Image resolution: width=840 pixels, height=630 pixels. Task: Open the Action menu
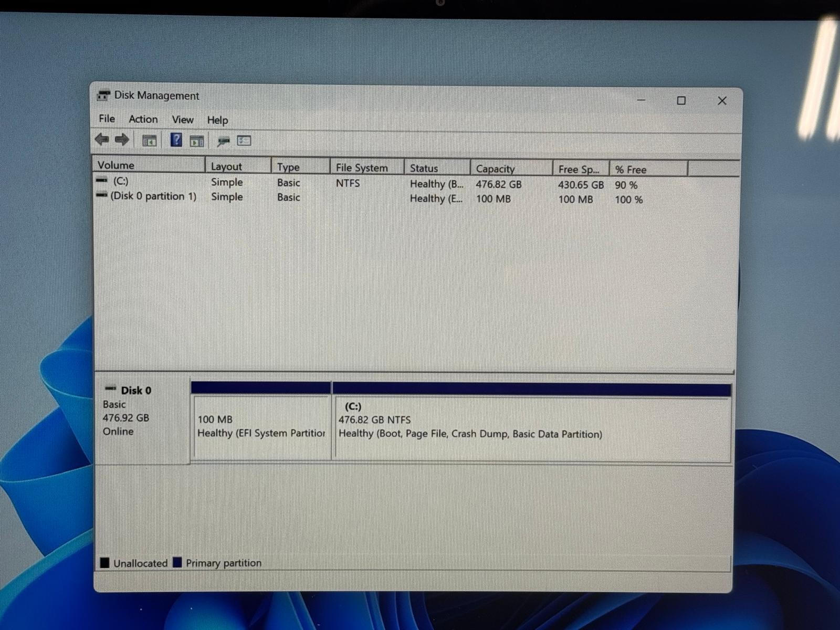143,119
